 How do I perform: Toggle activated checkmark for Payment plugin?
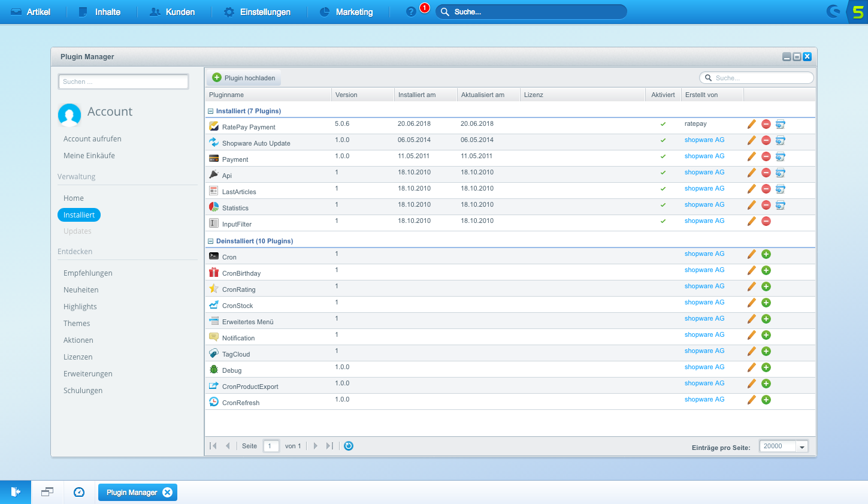[x=663, y=156]
